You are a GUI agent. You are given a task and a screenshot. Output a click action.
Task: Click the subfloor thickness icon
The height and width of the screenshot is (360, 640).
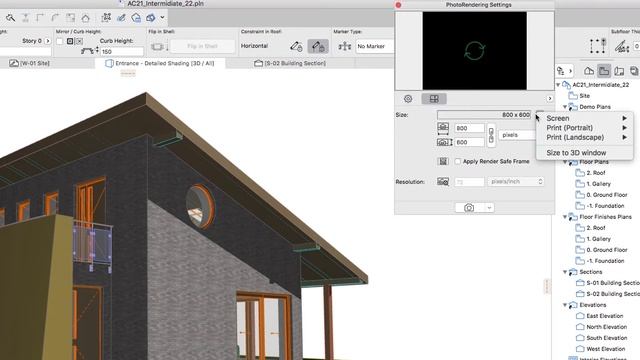pyautogui.click(x=622, y=46)
